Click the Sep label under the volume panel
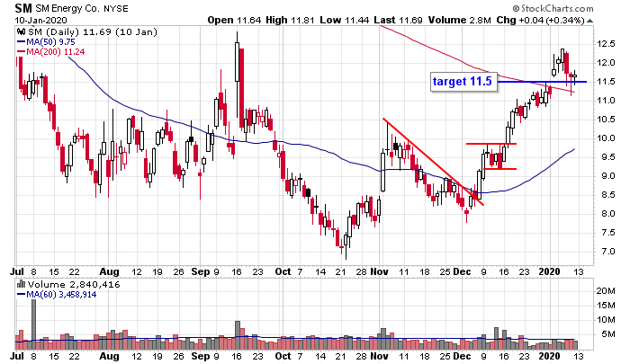Image resolution: width=630 pixels, height=364 pixels. (x=201, y=357)
